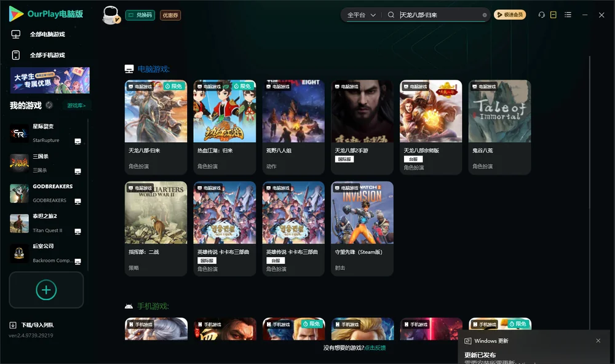615x364 pixels.
Task: Open the user avatar profile
Action: pyautogui.click(x=111, y=15)
